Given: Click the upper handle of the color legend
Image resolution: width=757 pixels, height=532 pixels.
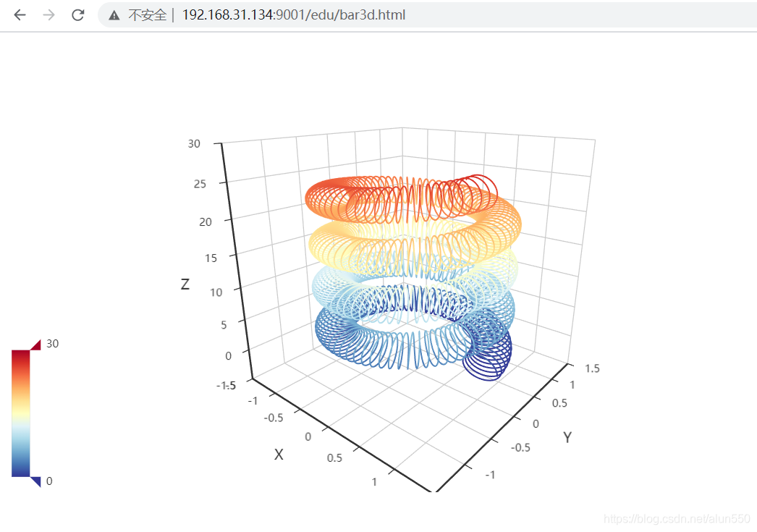Looking at the screenshot, I should 35,345.
